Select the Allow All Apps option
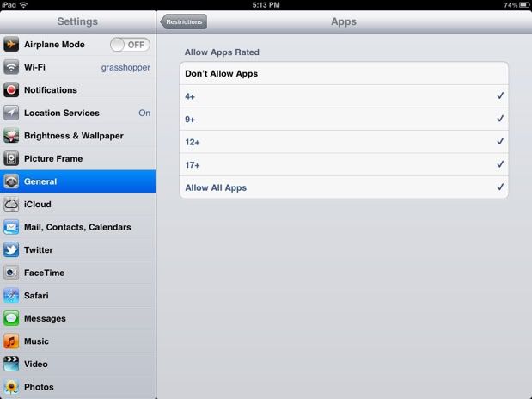532x399 pixels. [344, 187]
